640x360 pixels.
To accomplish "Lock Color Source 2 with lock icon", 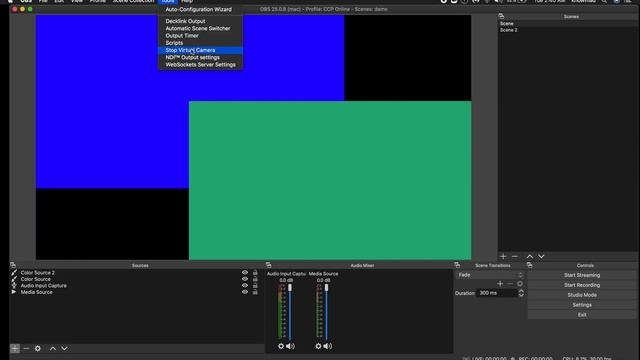I will [255, 273].
